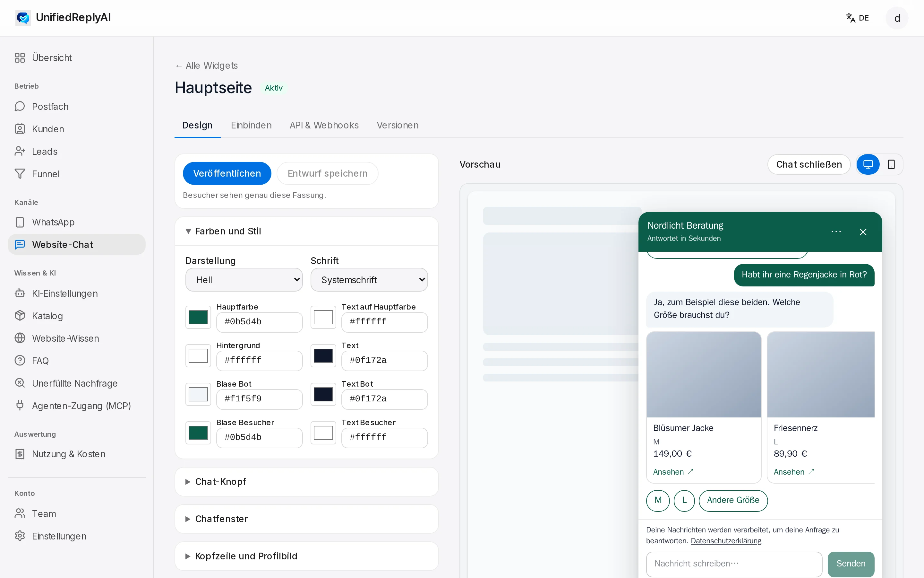Select the Design tab
The image size is (924, 578).
[197, 125]
